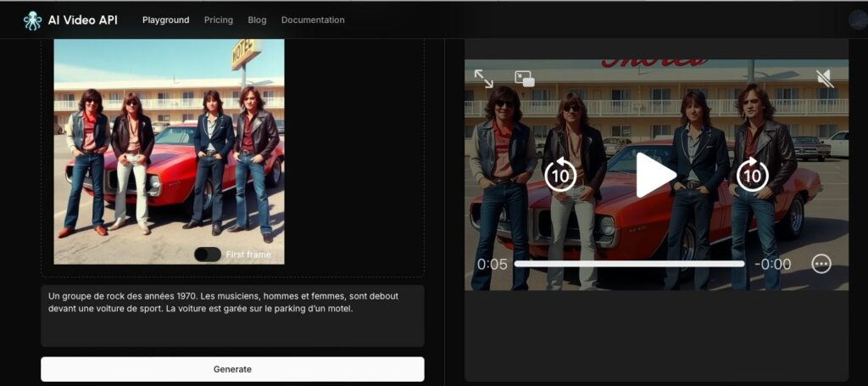The width and height of the screenshot is (868, 386).
Task: Switch to the Playground tab
Action: (165, 20)
